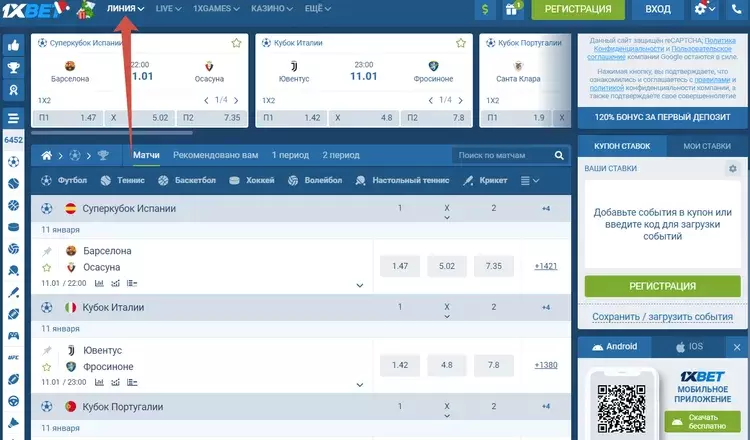Go to home via breadcrumb house icon
Screen dimensions: 750x440
46,155
